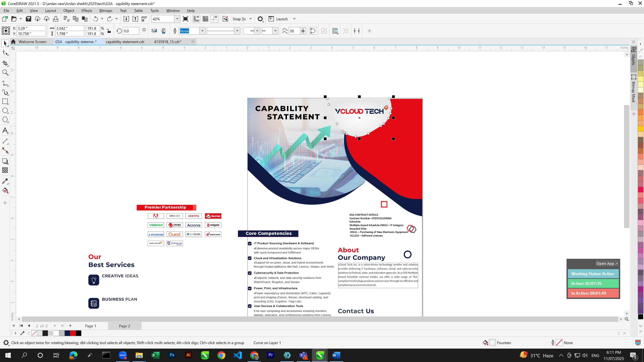The height and width of the screenshot is (362, 644).
Task: Select the Parallel Dimension tool
Action: [x=5, y=141]
